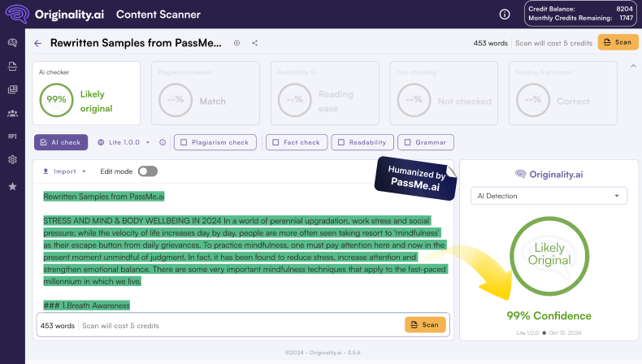Click the bottom Scan button
Viewport: 642px width, 364px height.
pyautogui.click(x=425, y=325)
